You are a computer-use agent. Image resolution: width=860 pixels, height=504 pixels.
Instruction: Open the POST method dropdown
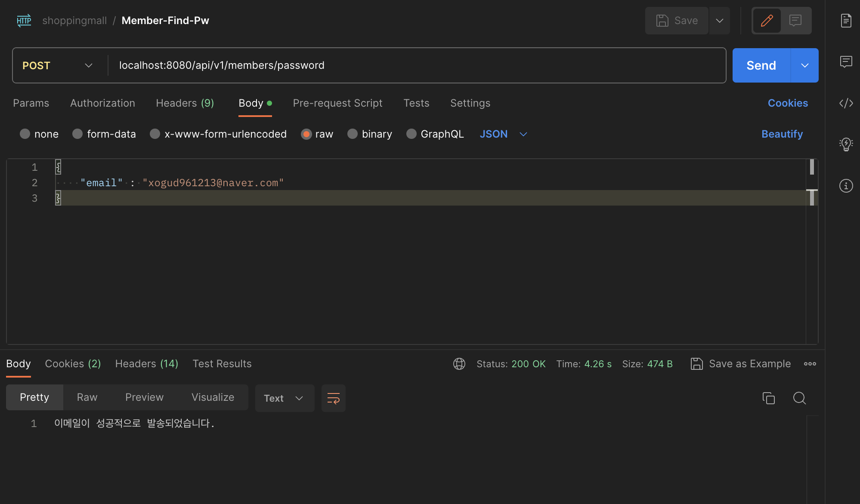point(58,65)
